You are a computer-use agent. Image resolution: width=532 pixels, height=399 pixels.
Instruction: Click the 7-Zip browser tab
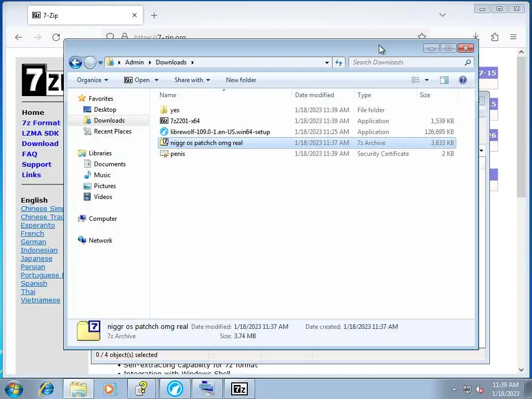(85, 15)
